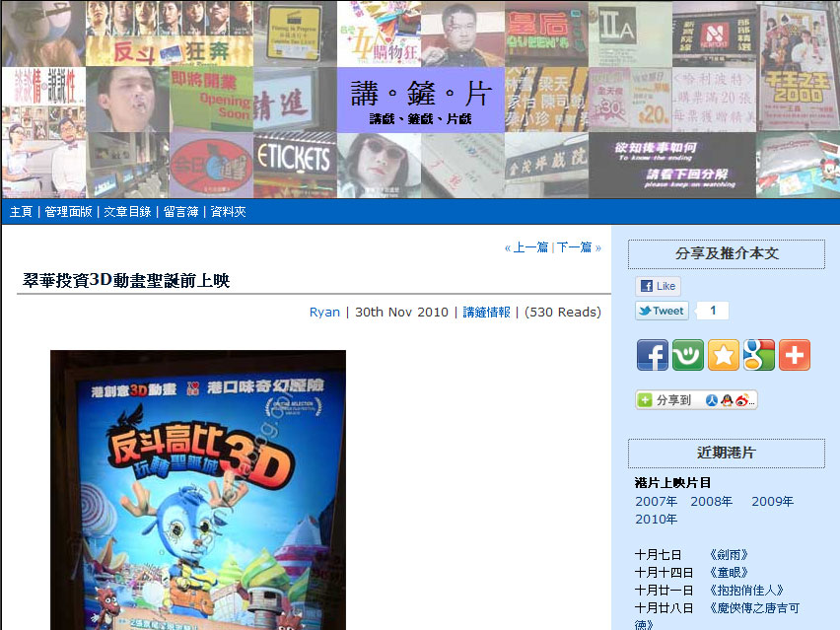Click the Tweet button
Image resolution: width=840 pixels, height=630 pixels.
[x=662, y=311]
